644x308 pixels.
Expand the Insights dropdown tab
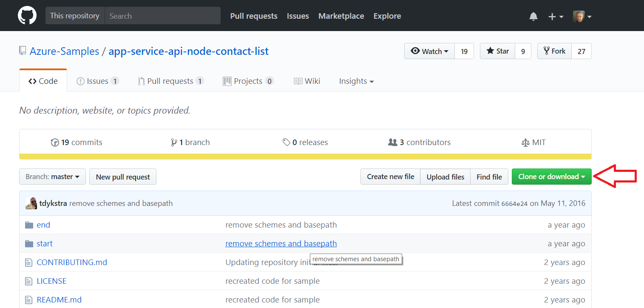356,81
